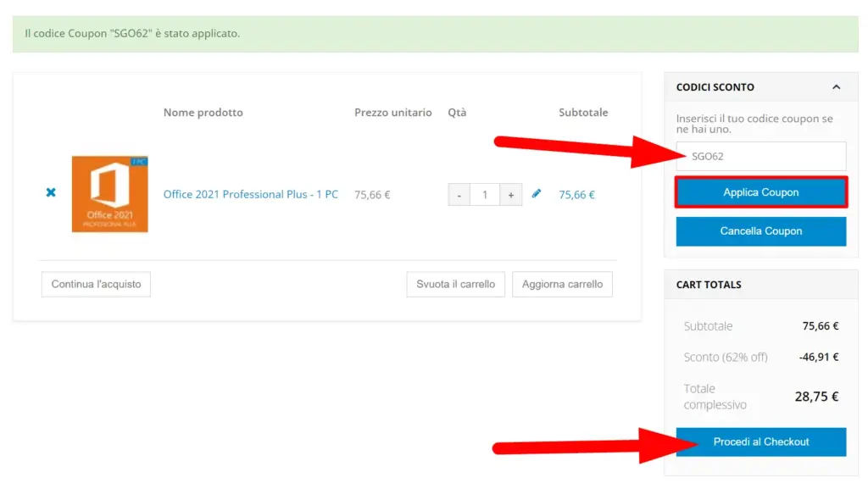Select the Totale complessivo label
The height and width of the screenshot is (483, 868).
715,397
